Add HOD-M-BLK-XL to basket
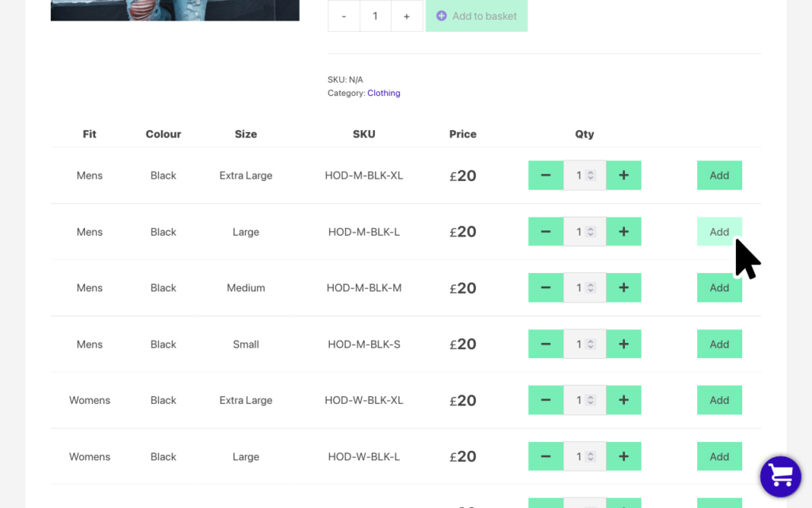 tap(719, 175)
